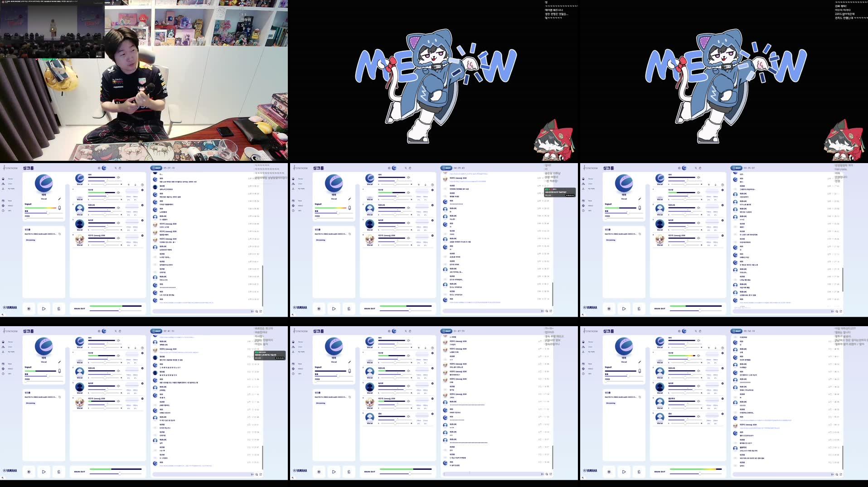Adjust input volume slider in 02:41 timer window

[x=43, y=376]
